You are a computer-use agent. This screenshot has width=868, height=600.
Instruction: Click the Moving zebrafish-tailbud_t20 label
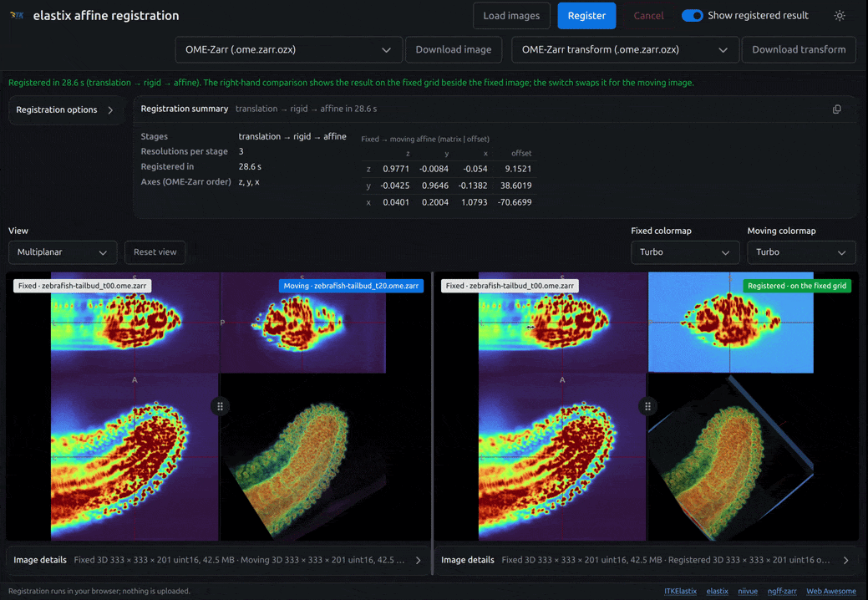351,286
